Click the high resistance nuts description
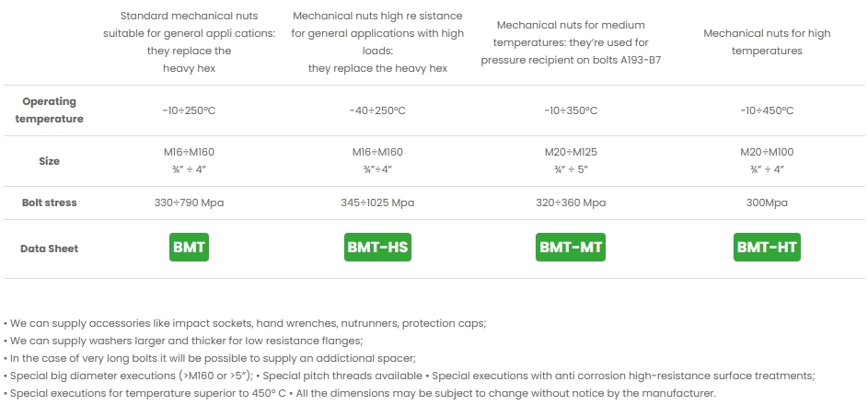 tap(377, 42)
